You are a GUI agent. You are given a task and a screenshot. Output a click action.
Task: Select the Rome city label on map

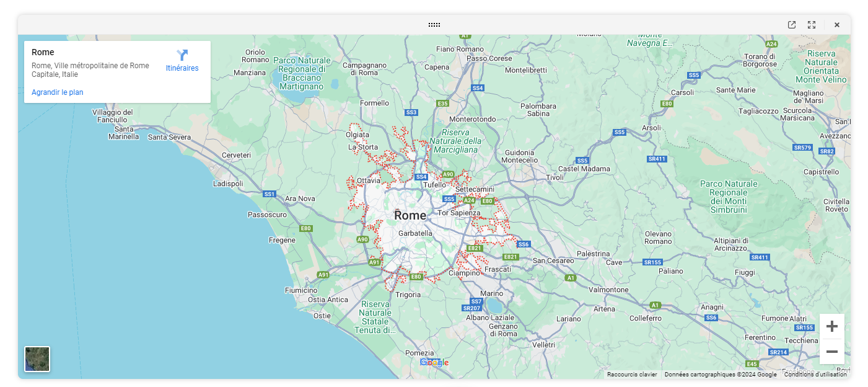(x=410, y=216)
